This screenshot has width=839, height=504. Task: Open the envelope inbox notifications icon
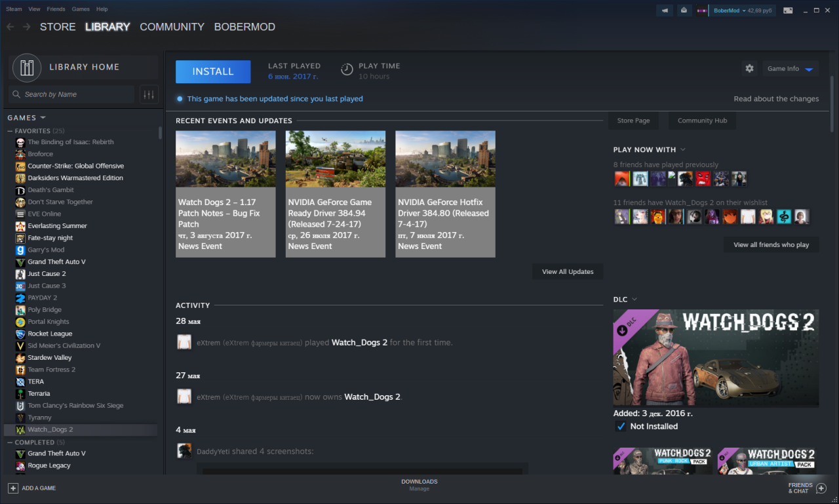tap(683, 10)
